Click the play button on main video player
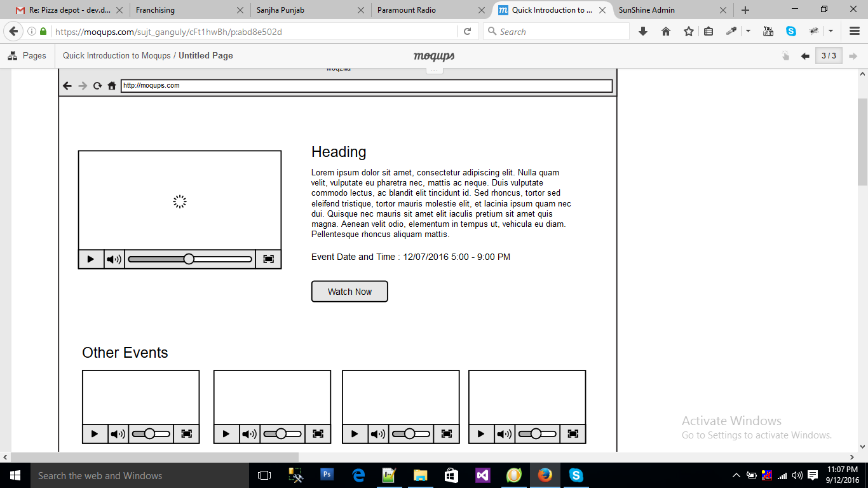The image size is (868, 488). tap(91, 259)
